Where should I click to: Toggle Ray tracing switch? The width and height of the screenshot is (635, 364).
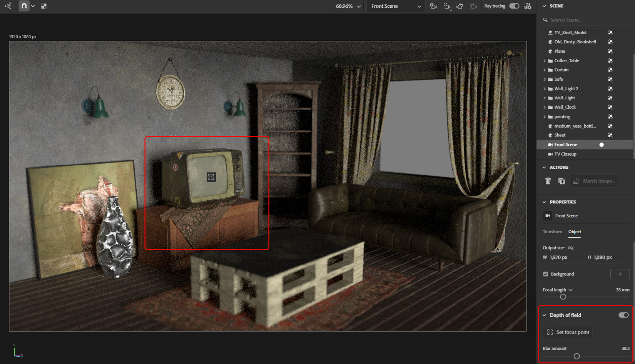[x=514, y=6]
